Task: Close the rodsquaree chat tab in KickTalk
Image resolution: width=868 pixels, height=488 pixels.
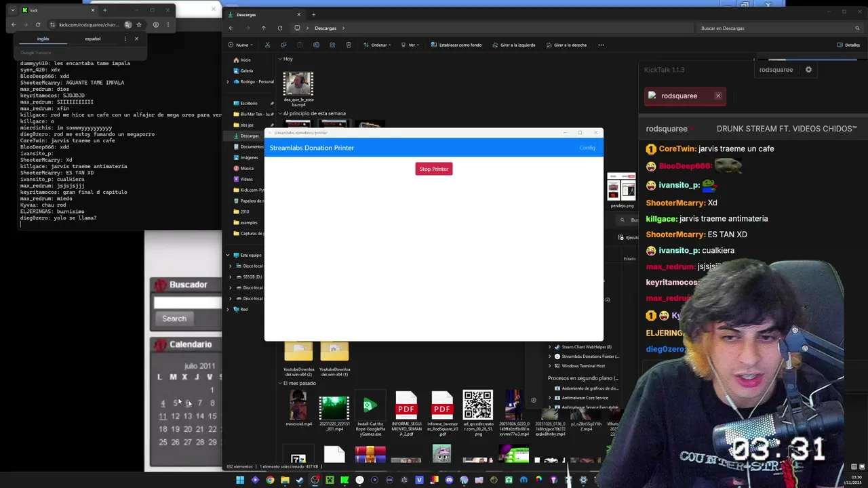Action: 718,96
